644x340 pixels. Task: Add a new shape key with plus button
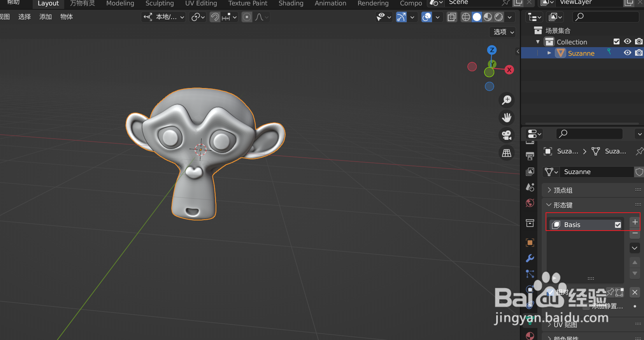(x=635, y=222)
